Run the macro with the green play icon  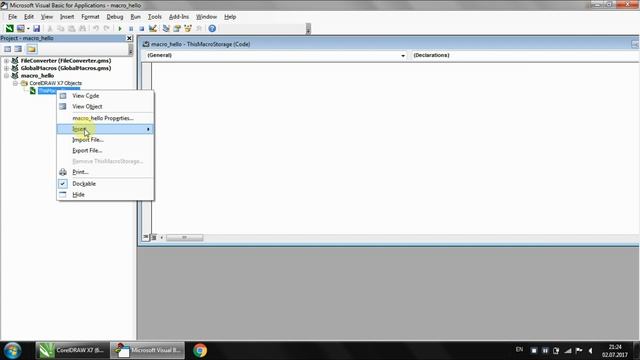120,29
